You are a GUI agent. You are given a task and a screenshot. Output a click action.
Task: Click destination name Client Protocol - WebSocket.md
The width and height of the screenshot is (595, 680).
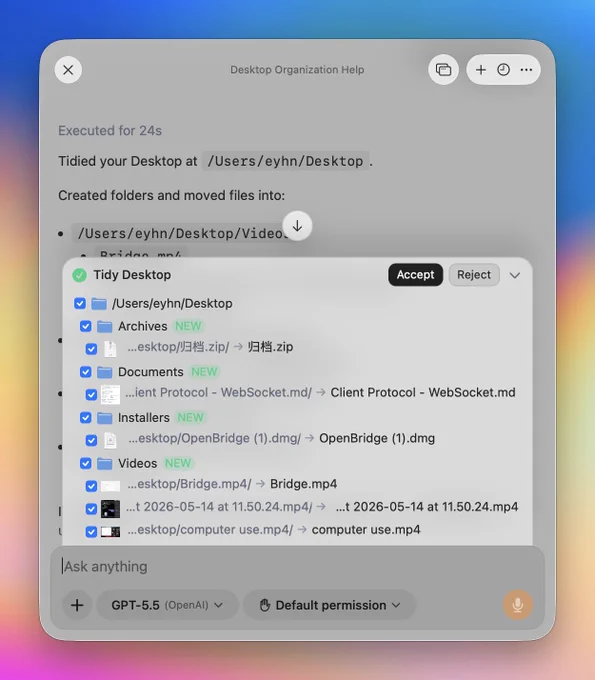423,392
